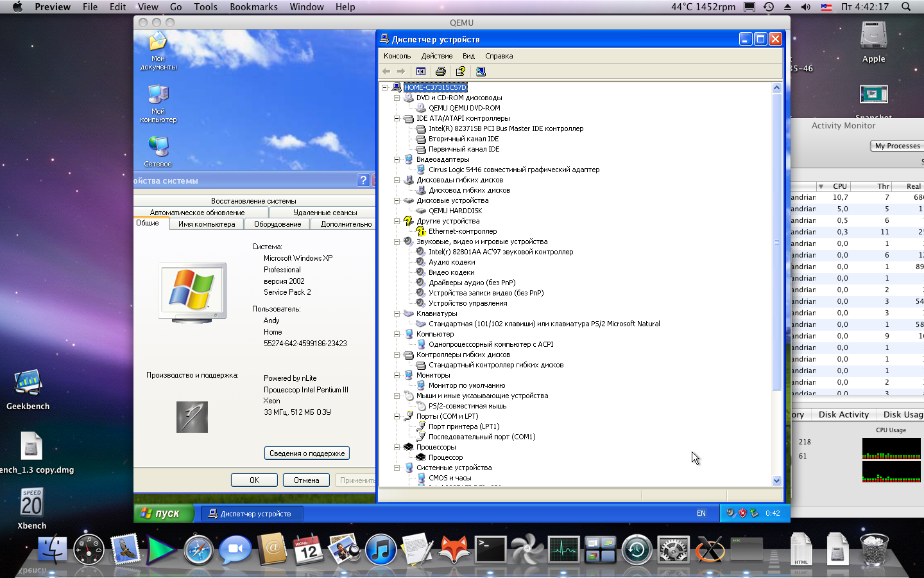Viewport: 924px width, 578px height.
Task: Open Мои документы icon on the XP desktop
Action: coord(158,50)
